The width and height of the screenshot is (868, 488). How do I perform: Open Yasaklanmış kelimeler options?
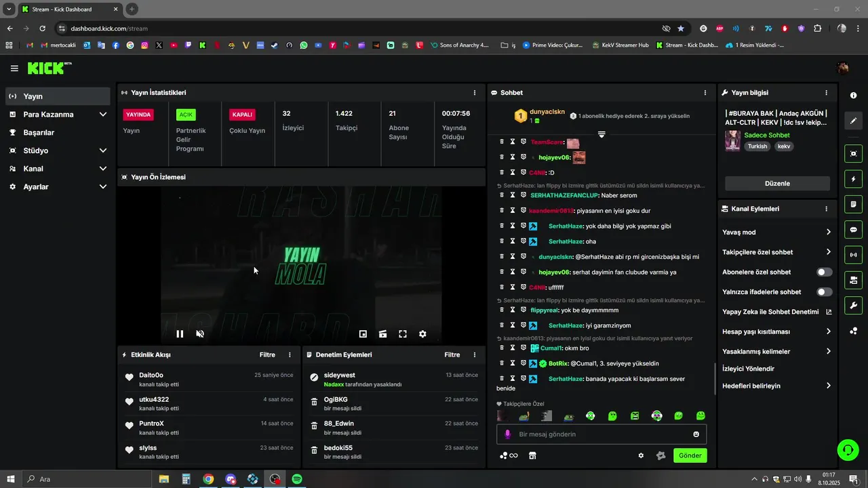777,352
